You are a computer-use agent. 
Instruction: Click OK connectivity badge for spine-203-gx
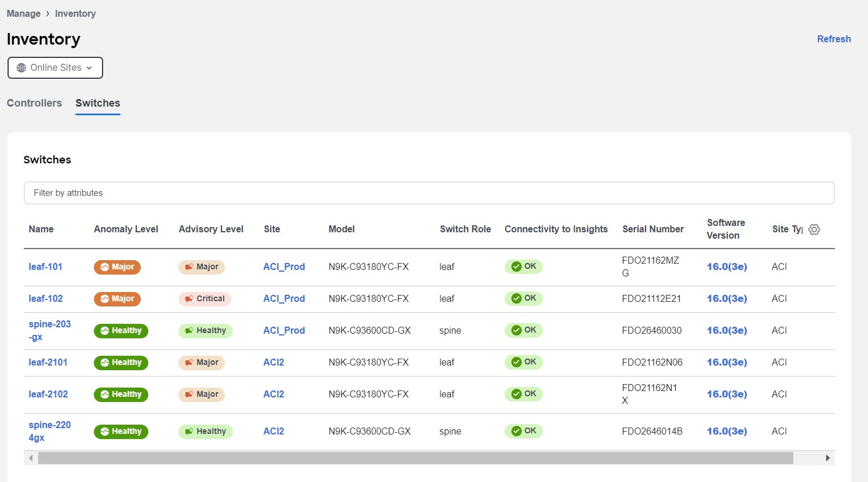(x=524, y=330)
